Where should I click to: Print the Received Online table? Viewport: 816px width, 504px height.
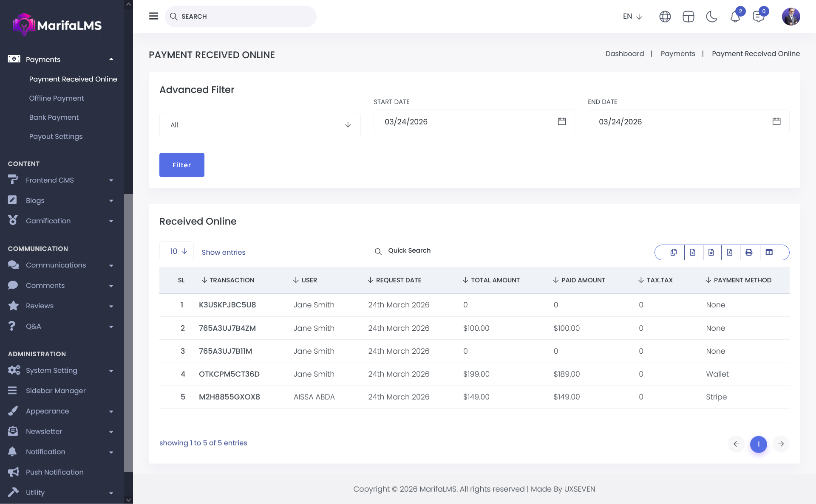pyautogui.click(x=749, y=252)
